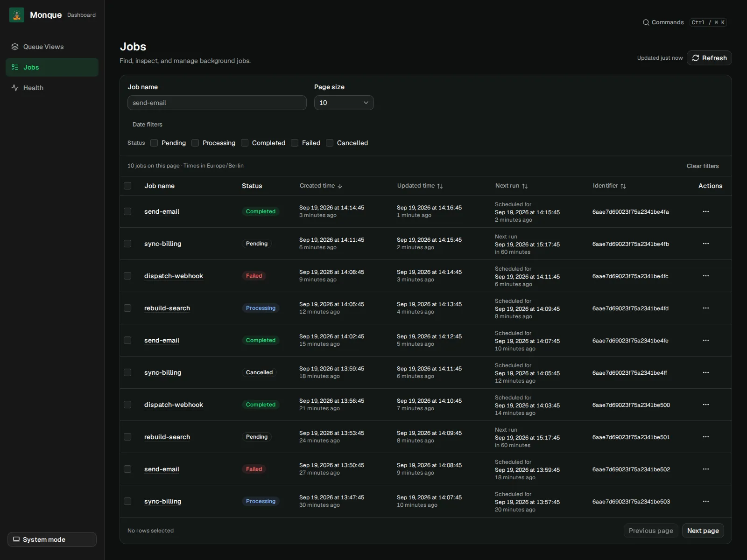The height and width of the screenshot is (560, 747).
Task: Open the System mode theme selector
Action: pyautogui.click(x=52, y=539)
